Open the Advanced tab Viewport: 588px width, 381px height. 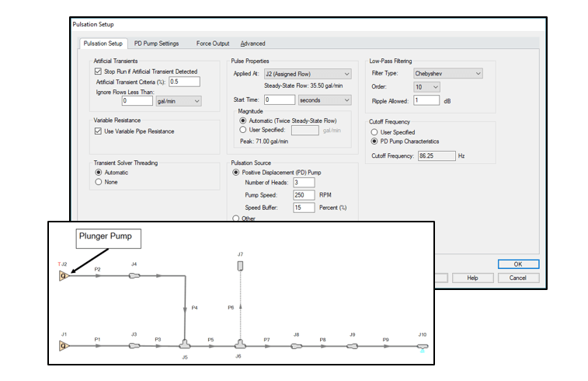point(252,44)
